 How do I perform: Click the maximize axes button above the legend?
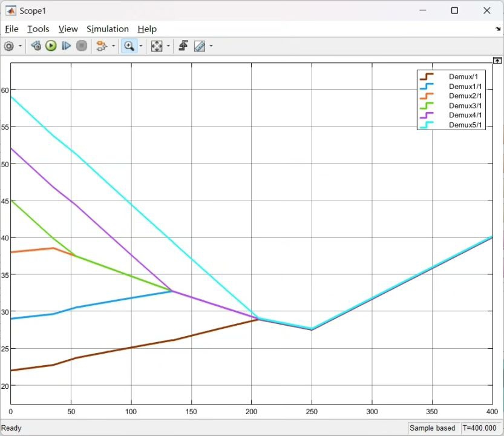(x=497, y=61)
